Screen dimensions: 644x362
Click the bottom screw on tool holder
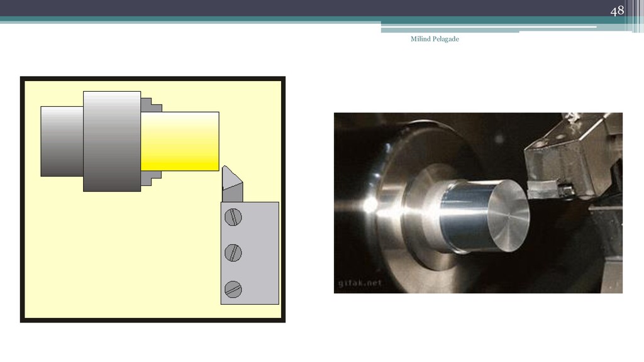click(x=233, y=289)
